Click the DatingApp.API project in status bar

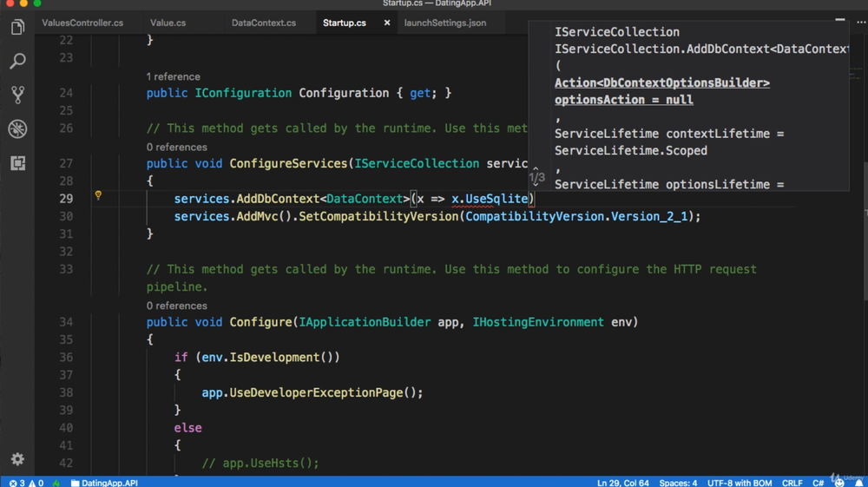coord(104,483)
